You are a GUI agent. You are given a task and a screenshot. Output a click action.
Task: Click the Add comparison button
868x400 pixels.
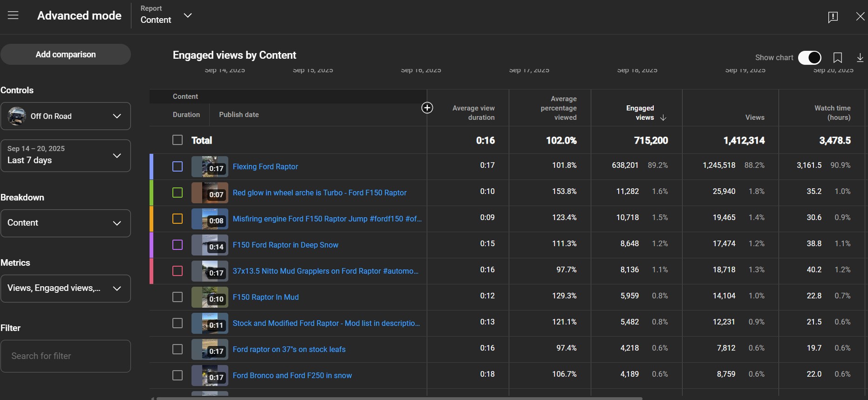coord(66,54)
